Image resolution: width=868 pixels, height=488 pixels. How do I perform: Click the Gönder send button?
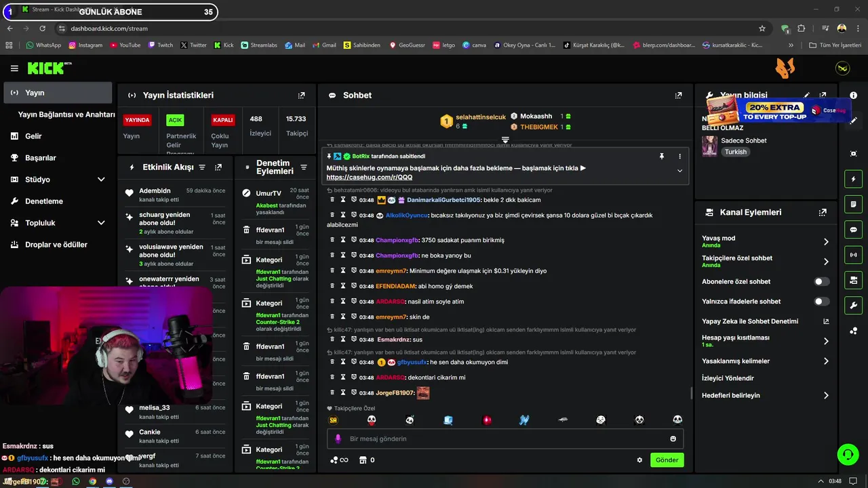(x=667, y=460)
